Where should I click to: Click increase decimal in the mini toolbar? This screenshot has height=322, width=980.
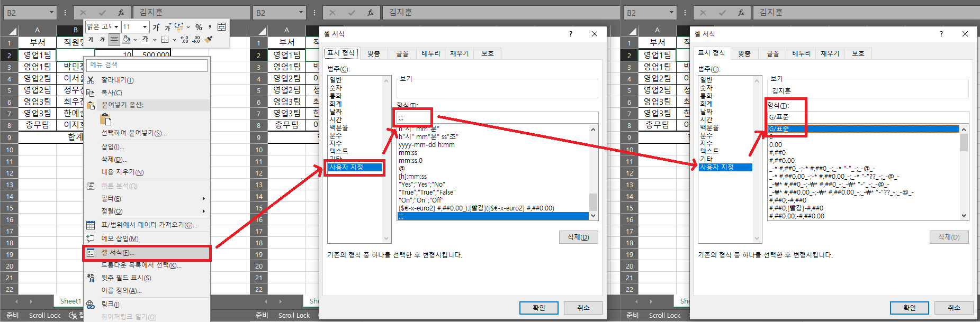[x=184, y=40]
